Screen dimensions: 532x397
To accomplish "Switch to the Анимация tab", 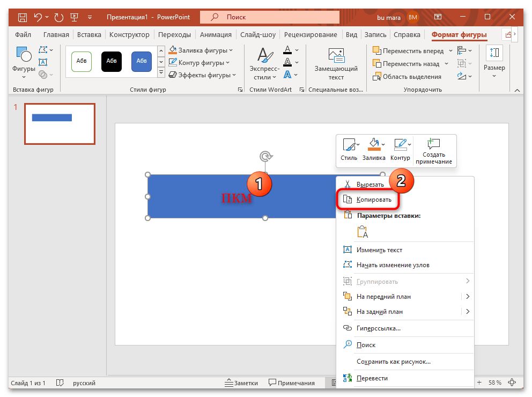I will (x=216, y=35).
